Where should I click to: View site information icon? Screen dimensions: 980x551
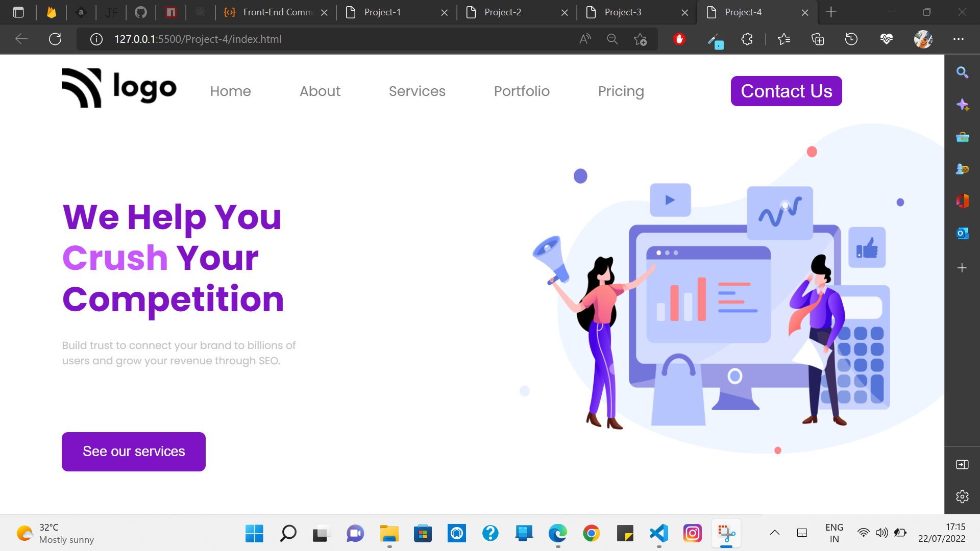pos(96,39)
